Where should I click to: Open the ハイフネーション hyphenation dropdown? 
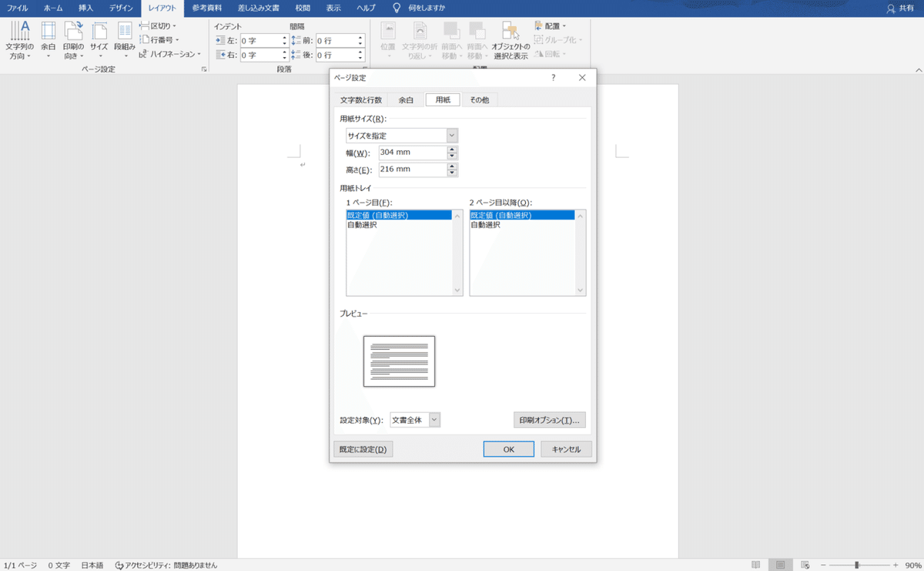[169, 54]
